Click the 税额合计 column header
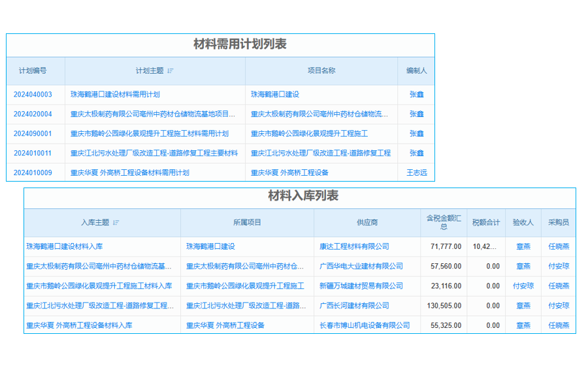588x392 pixels. click(485, 223)
